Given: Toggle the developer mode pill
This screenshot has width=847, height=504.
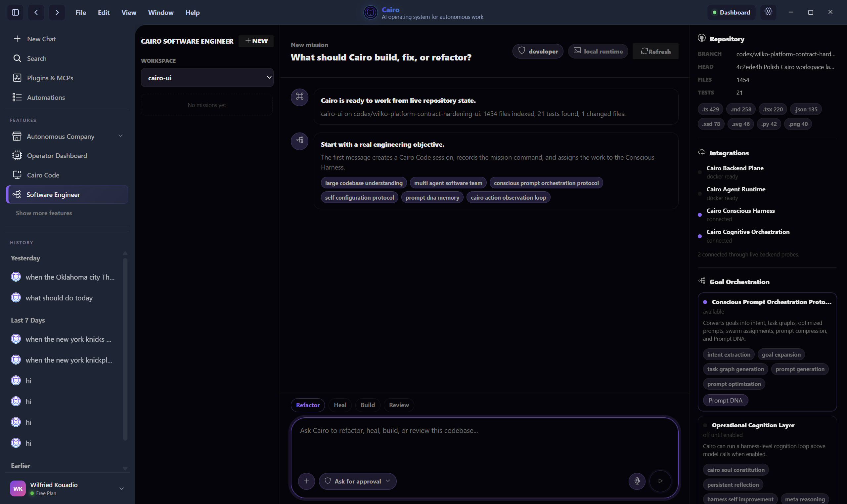Looking at the screenshot, I should pyautogui.click(x=538, y=51).
